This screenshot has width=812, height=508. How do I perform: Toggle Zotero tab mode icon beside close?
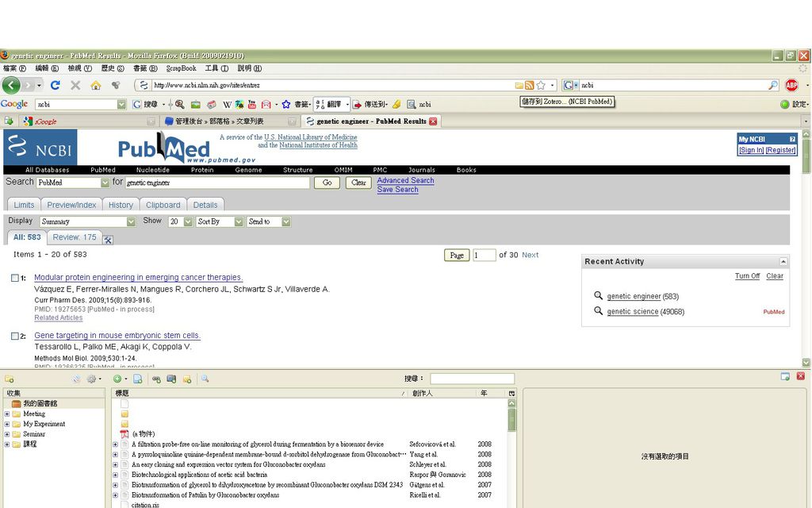tap(785, 376)
